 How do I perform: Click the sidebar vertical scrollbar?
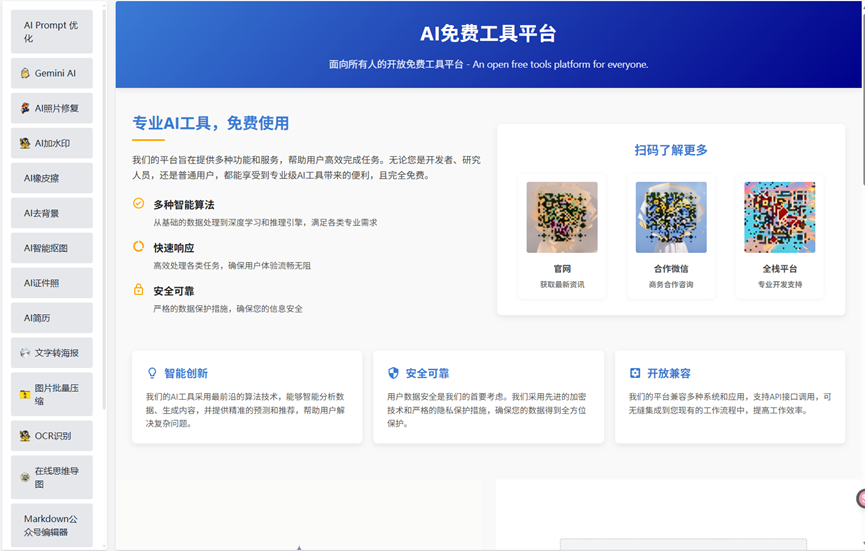104,210
